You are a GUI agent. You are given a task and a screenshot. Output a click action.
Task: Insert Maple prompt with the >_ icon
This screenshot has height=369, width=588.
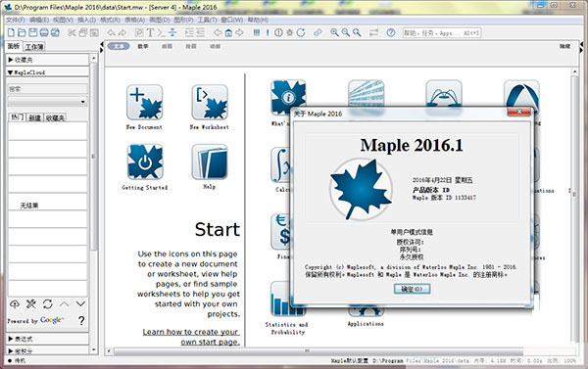tap(162, 32)
